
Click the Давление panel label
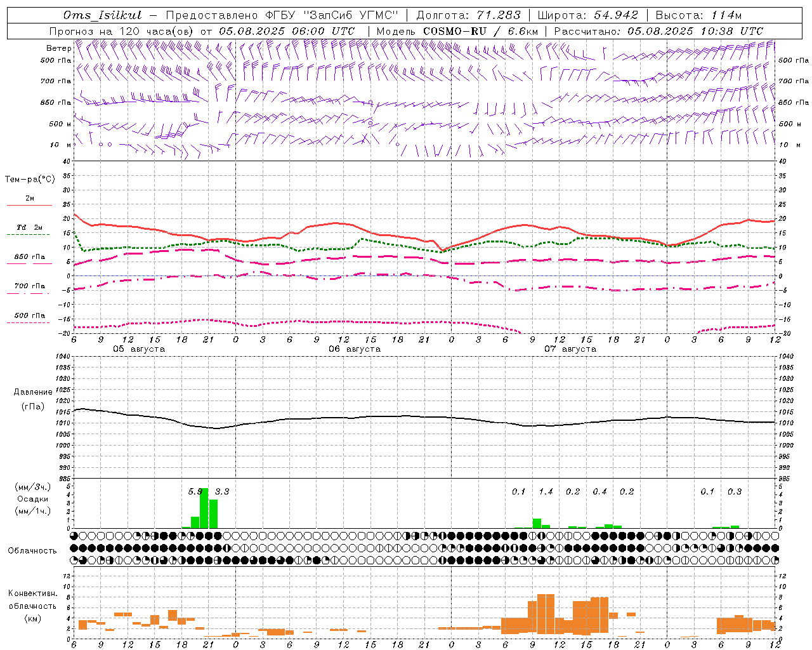tap(33, 392)
